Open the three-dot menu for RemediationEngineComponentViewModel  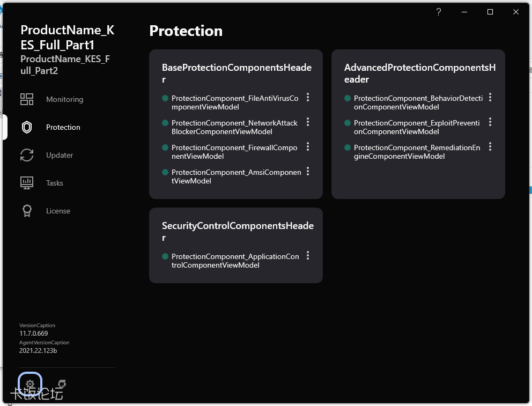point(490,147)
